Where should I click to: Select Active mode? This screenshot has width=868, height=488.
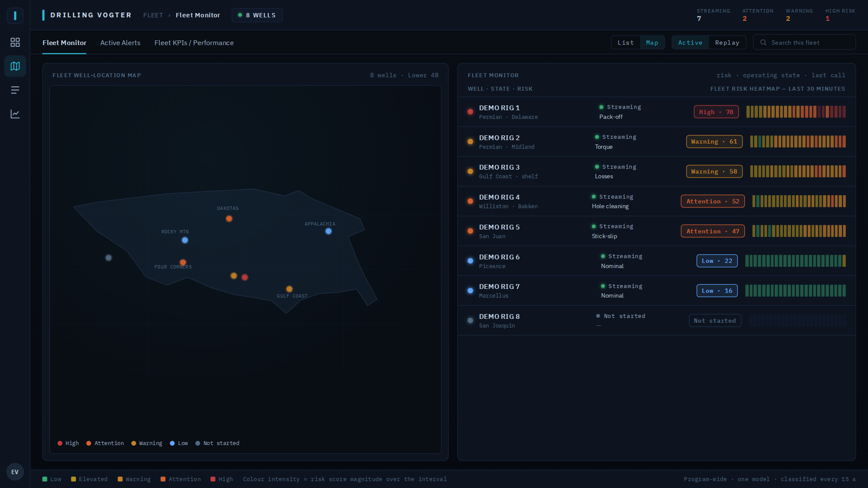coord(690,43)
